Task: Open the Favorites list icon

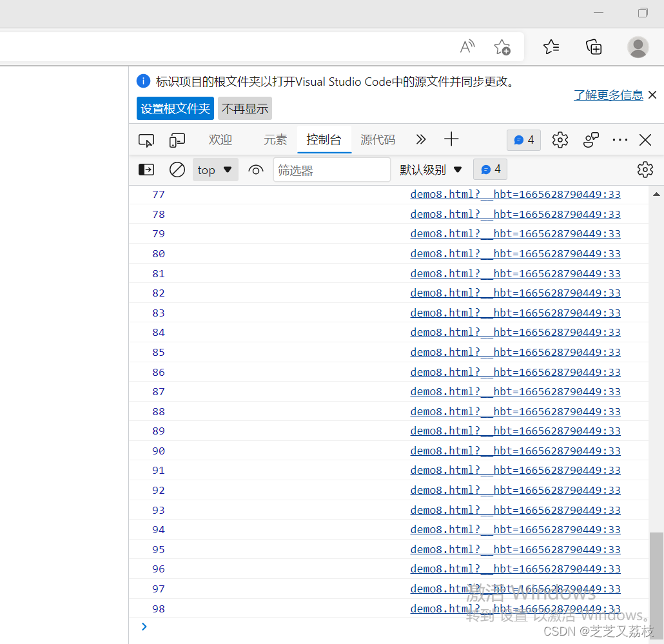Action: coord(551,46)
